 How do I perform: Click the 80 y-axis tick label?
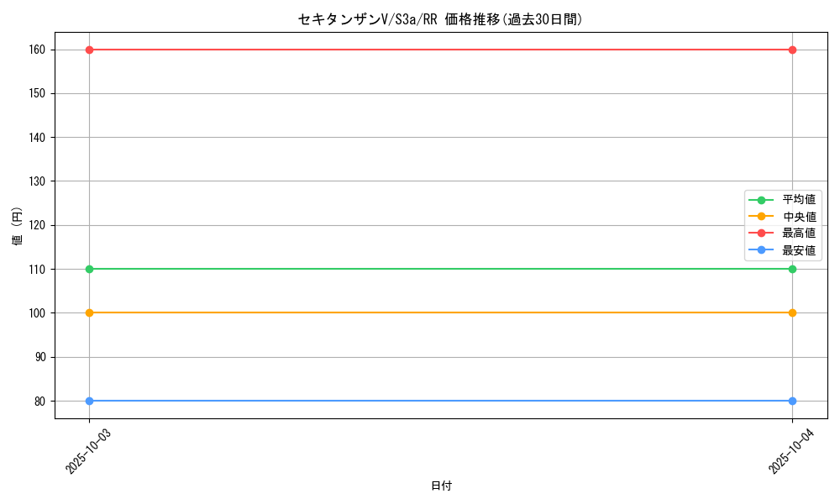click(x=39, y=401)
